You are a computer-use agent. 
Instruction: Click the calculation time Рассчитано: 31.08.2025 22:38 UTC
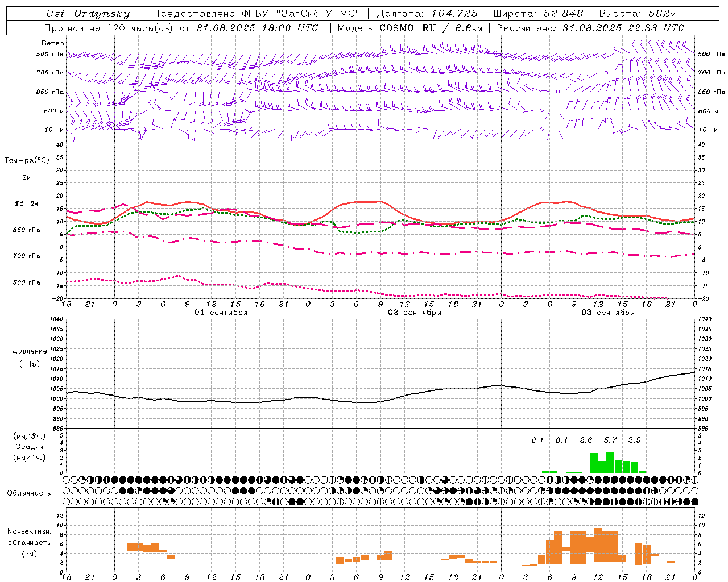coord(590,27)
